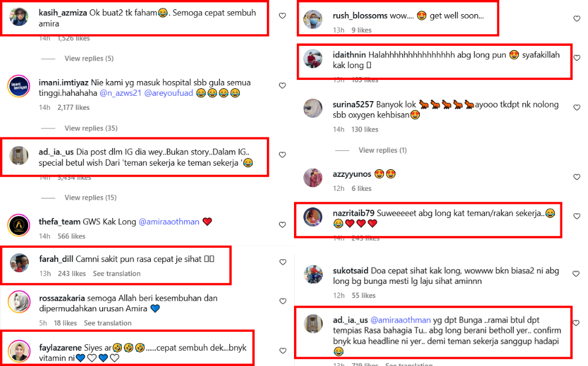Expand View replies (1) under surina5257
Image resolution: width=588 pixels, height=366 pixels.
click(x=383, y=150)
